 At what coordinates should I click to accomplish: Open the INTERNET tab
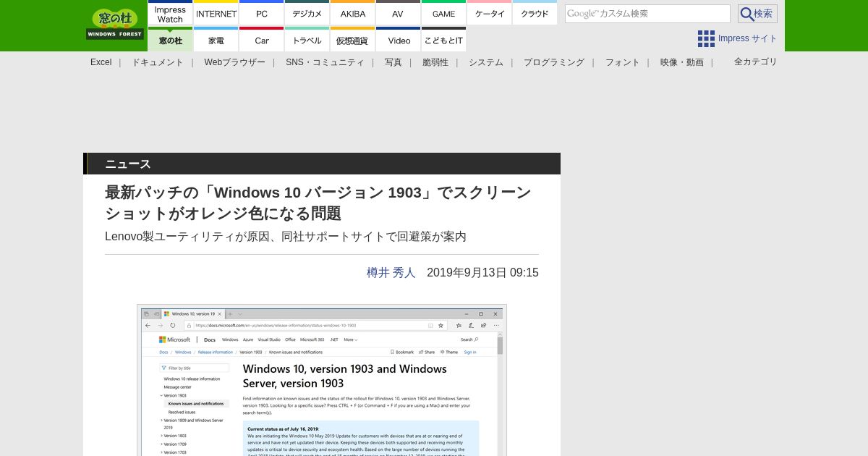coord(216,13)
